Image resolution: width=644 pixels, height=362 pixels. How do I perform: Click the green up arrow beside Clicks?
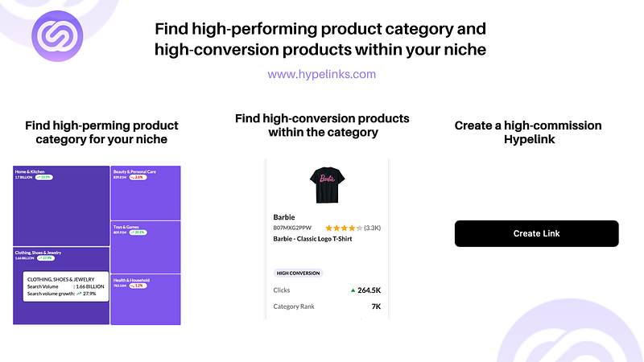pos(353,290)
